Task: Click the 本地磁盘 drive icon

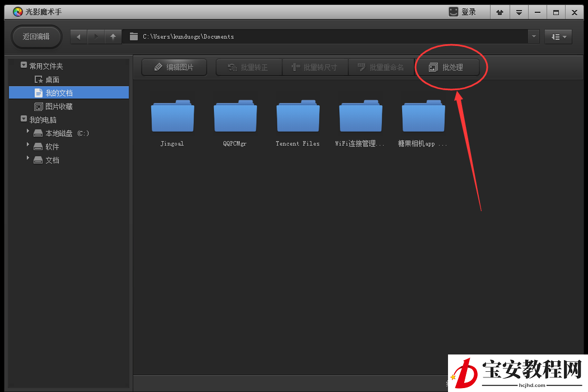Action: click(38, 133)
